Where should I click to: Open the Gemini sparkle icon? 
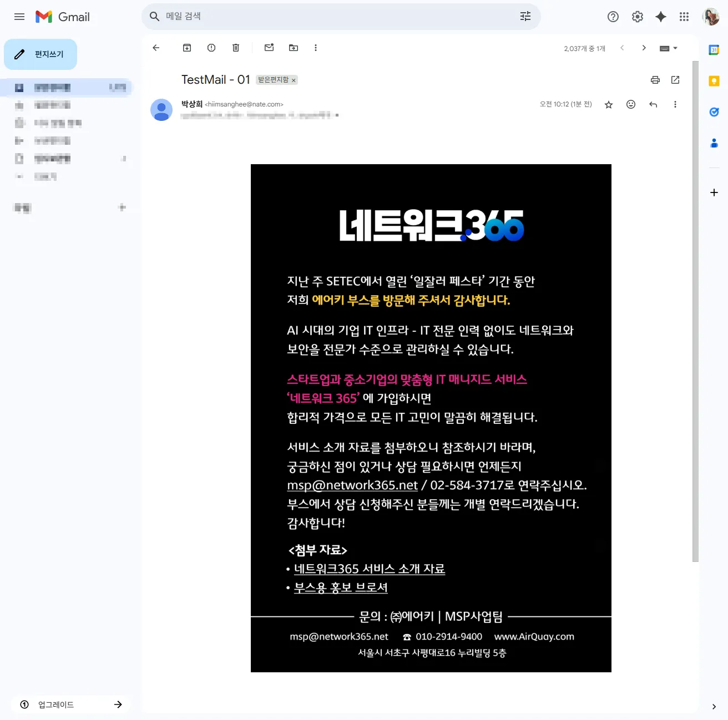click(x=661, y=17)
